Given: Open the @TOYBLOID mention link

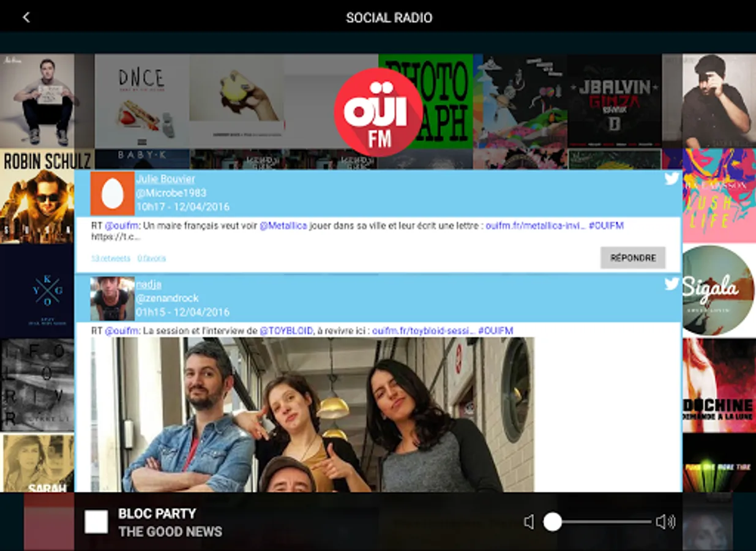Looking at the screenshot, I should (286, 331).
